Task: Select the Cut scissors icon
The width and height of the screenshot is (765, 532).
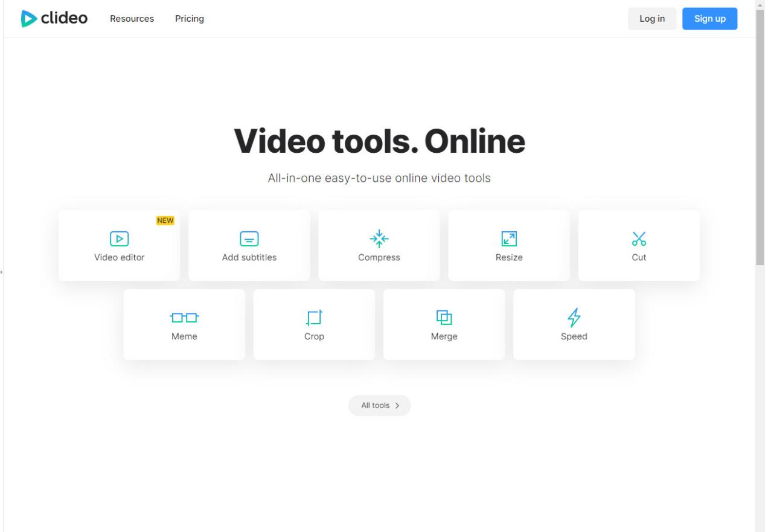Action: point(639,239)
